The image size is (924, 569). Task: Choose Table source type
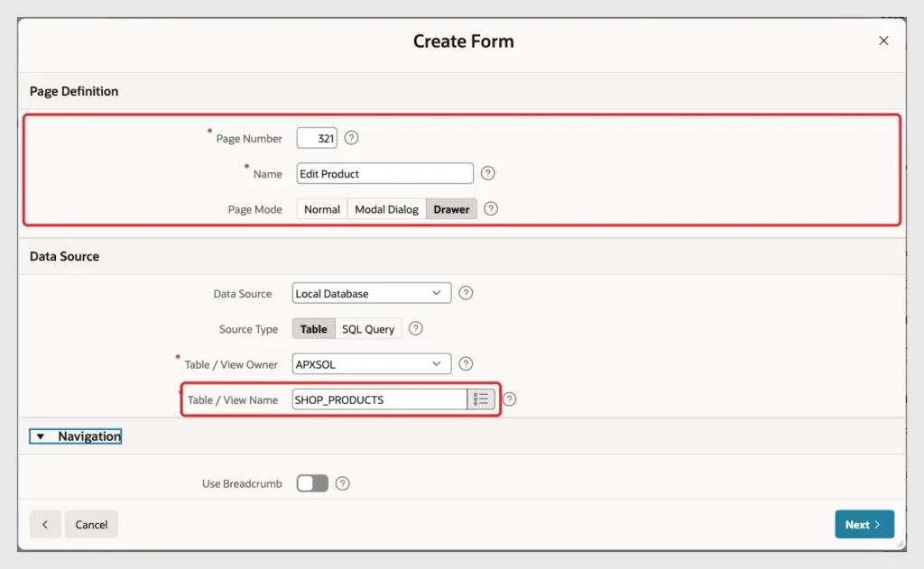313,328
